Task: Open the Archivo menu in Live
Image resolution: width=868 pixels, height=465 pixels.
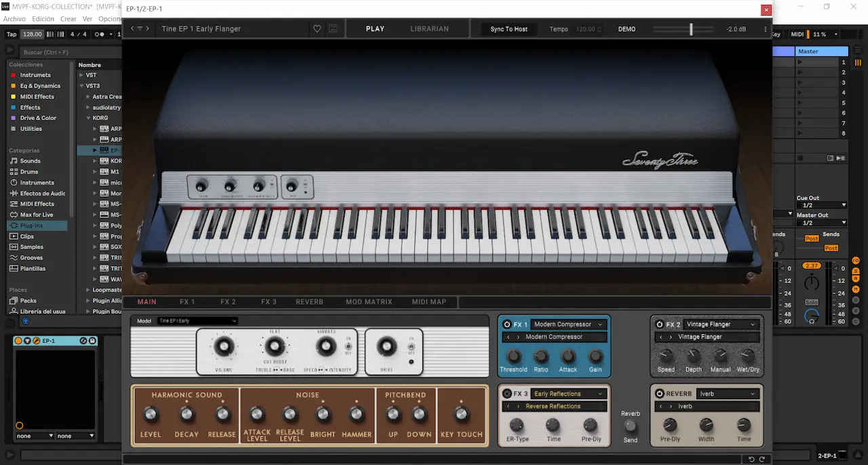Action: (14, 19)
